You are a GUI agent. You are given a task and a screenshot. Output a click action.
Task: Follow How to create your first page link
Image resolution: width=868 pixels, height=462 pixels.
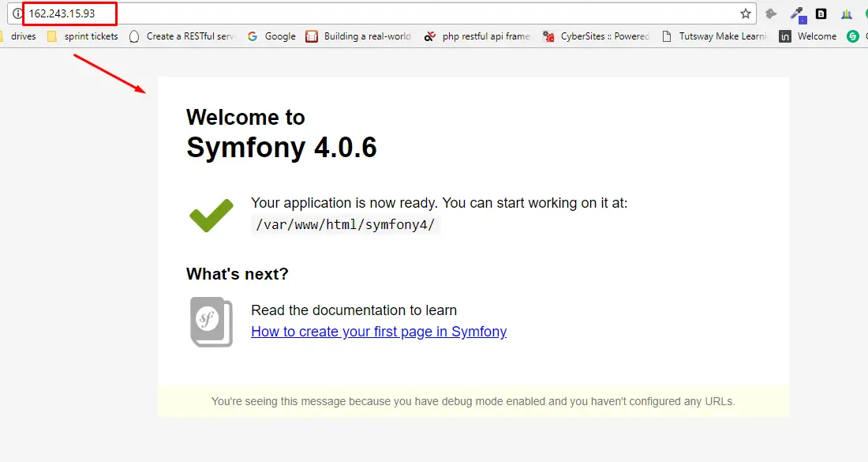click(379, 331)
